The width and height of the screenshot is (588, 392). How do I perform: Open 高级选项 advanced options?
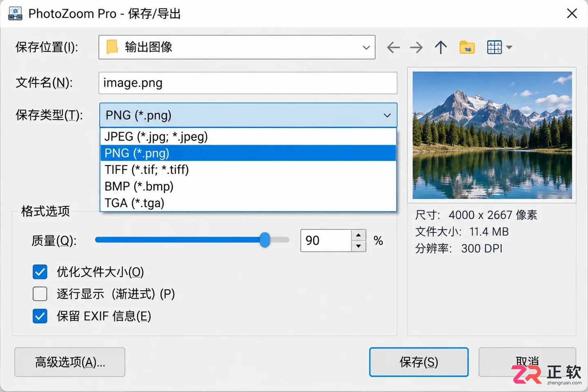pyautogui.click(x=70, y=362)
